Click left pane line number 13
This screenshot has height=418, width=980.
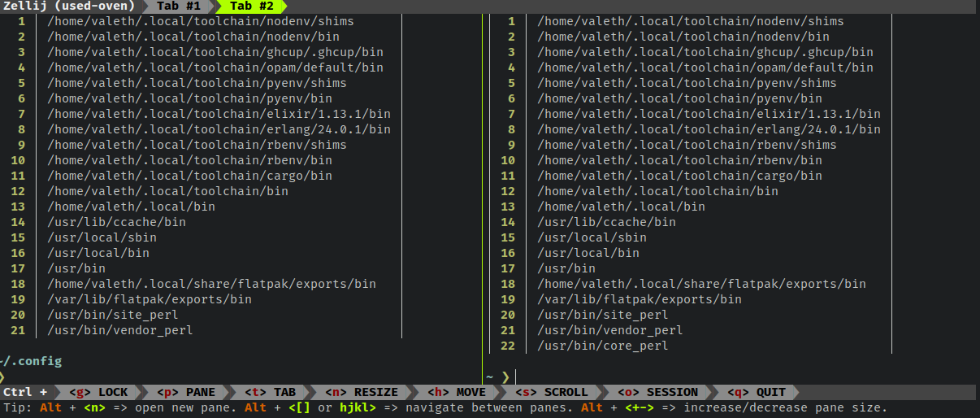[x=18, y=207]
